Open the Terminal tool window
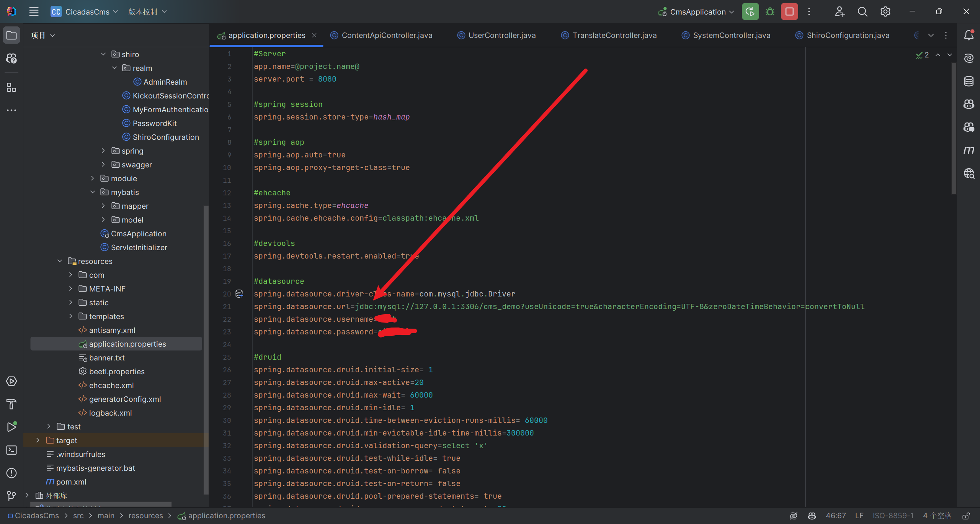980x524 pixels. click(11, 450)
